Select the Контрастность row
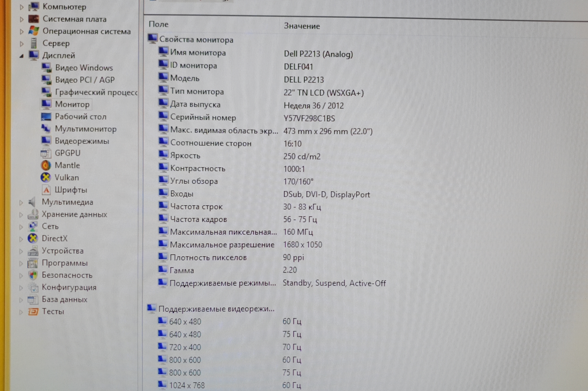Image resolution: width=588 pixels, height=391 pixels. [232, 169]
